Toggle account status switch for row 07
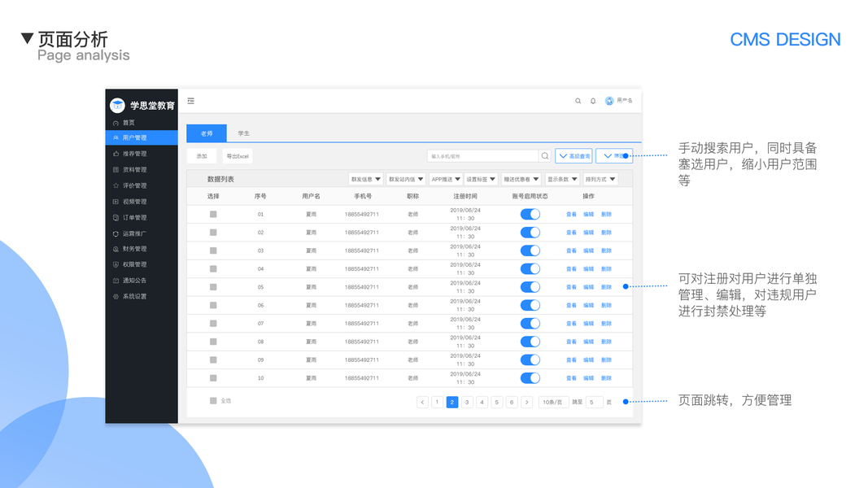The height and width of the screenshot is (488, 868). tap(530, 324)
